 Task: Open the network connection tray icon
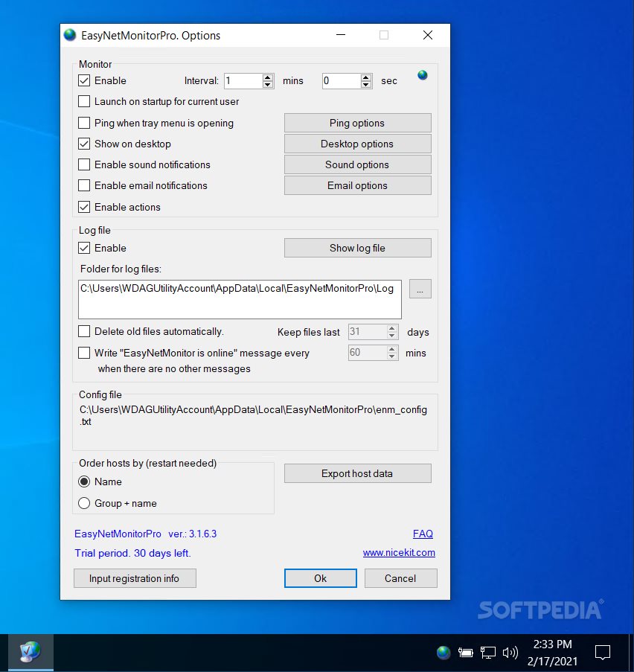488,653
